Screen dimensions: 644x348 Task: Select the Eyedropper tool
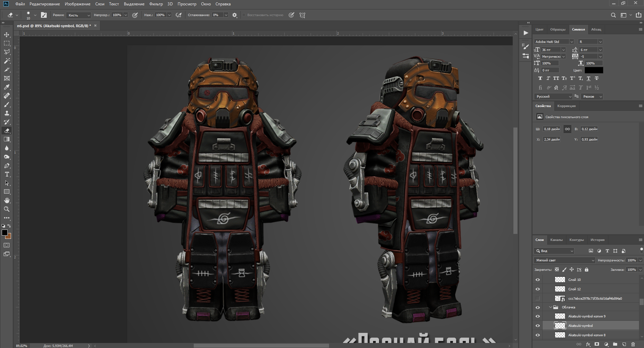[x=7, y=87]
